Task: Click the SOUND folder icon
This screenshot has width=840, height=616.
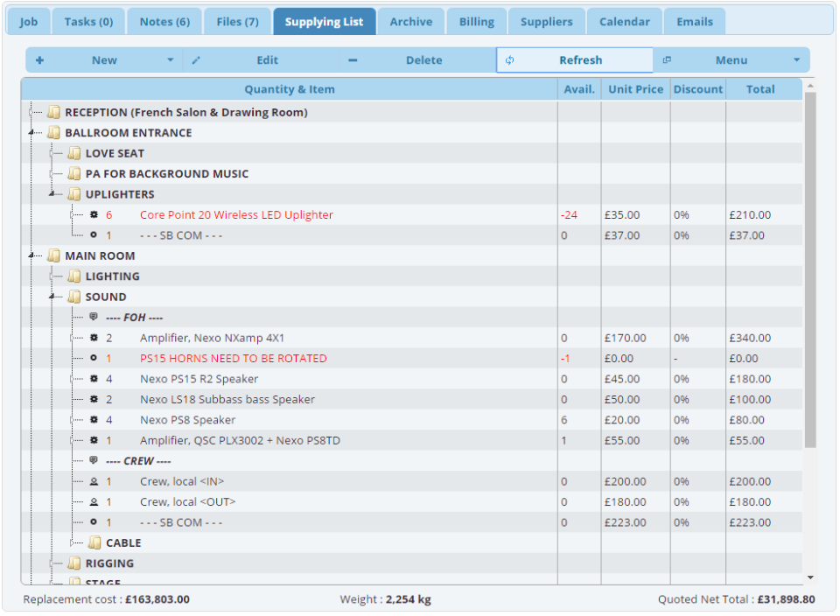Action: click(73, 297)
